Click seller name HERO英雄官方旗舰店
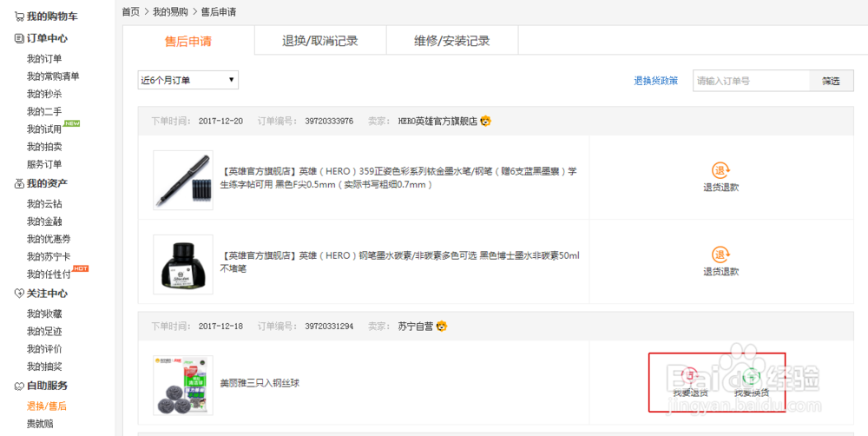Viewport: 868px width, 436px height. point(437,122)
